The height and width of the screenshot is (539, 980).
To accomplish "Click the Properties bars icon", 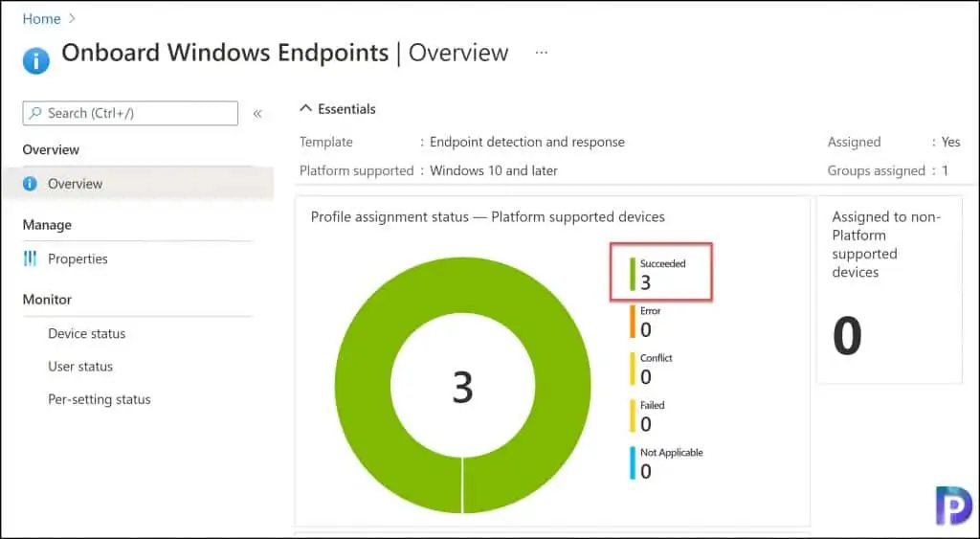I will (x=30, y=258).
